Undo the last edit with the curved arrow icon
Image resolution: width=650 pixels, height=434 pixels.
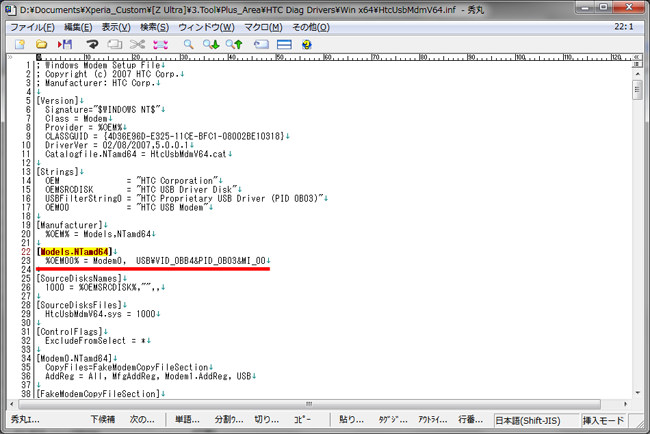(92, 44)
